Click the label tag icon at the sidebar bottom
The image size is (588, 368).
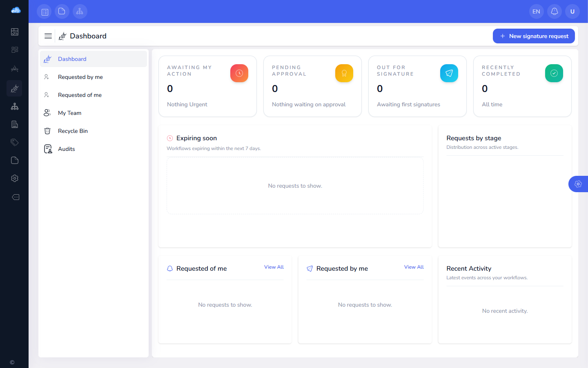pos(16,197)
